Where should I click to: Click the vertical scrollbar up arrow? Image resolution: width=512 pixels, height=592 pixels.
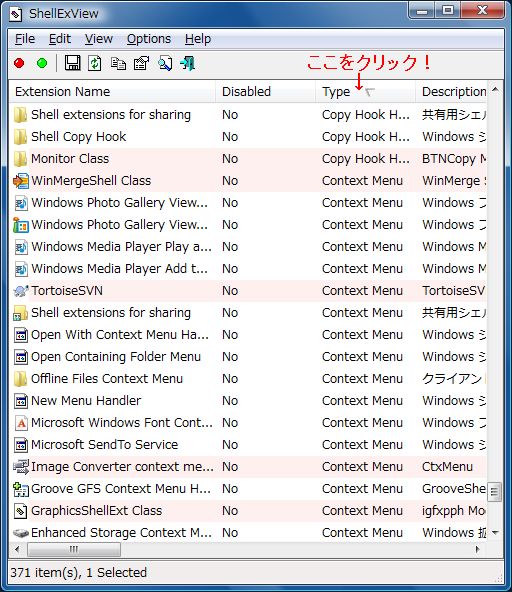point(495,90)
